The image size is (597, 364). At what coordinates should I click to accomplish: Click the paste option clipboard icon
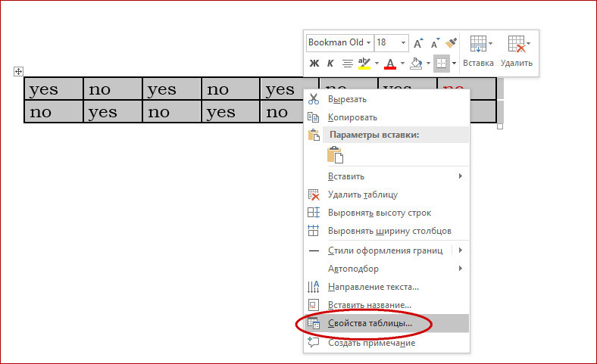tap(335, 155)
